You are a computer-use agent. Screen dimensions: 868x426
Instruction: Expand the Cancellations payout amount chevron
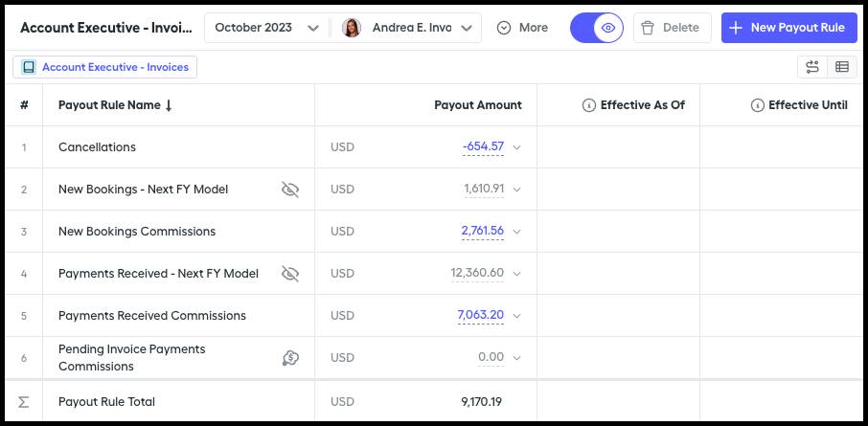coord(517,147)
